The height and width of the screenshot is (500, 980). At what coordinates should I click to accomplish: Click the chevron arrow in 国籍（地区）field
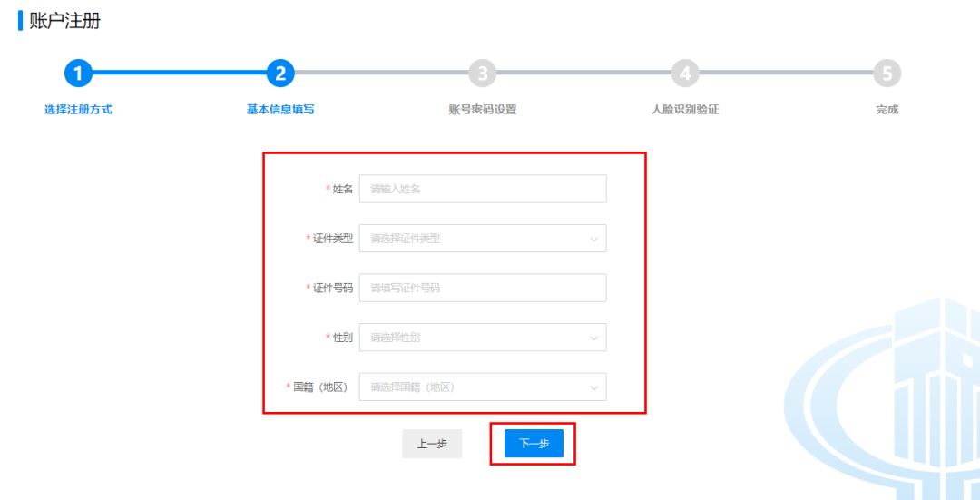[x=593, y=387]
